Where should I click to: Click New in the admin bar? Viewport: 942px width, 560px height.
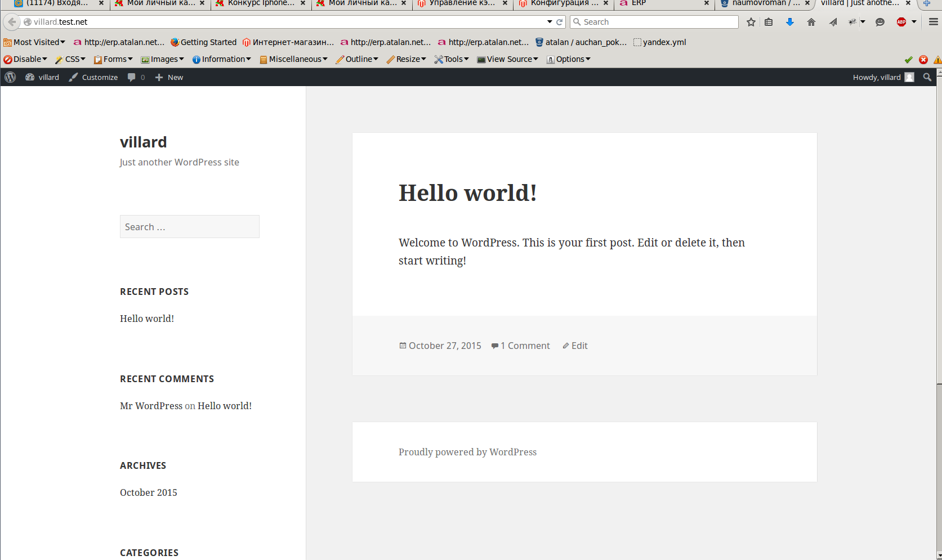169,77
